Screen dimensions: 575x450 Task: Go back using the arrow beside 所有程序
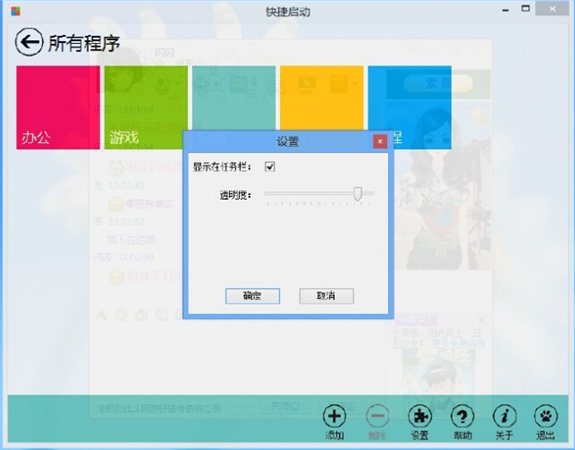(x=29, y=42)
